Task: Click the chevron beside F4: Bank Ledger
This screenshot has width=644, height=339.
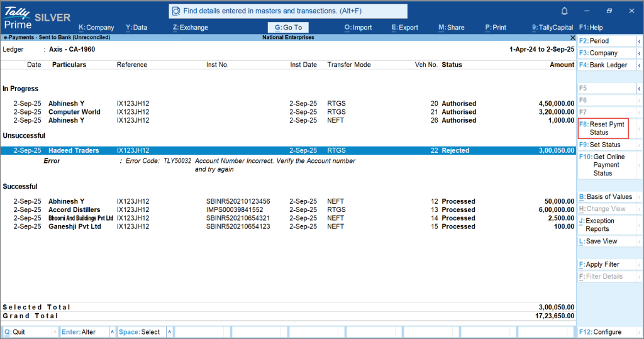Action: (x=639, y=65)
